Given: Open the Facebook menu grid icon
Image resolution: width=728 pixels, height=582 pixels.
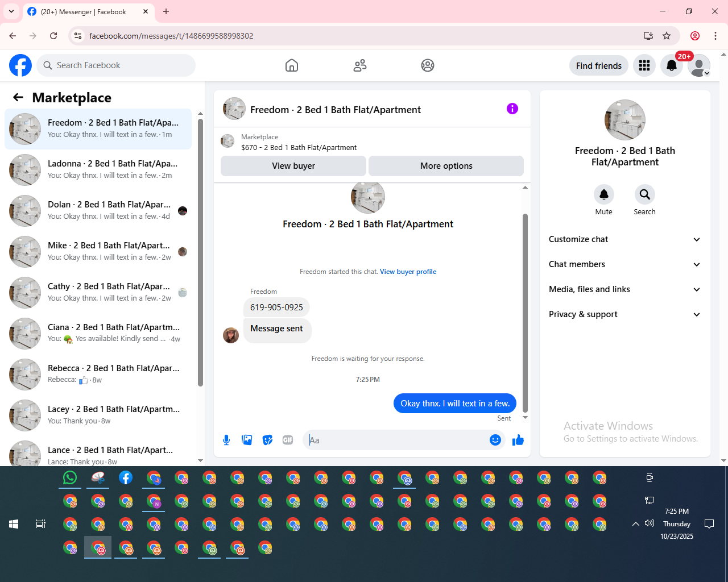Looking at the screenshot, I should [x=644, y=65].
